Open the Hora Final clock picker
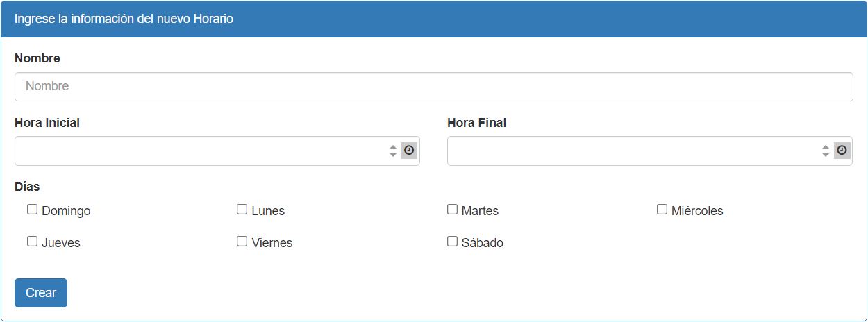This screenshot has width=868, height=322. pos(842,150)
